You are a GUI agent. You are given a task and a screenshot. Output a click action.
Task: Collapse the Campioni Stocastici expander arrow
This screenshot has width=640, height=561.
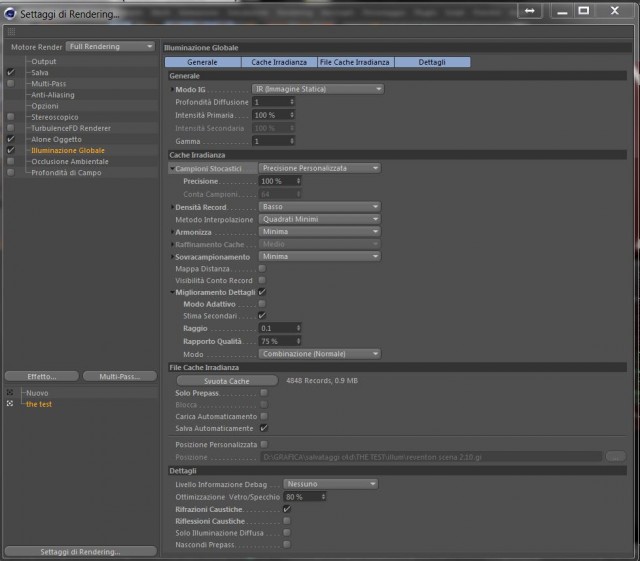[x=172, y=168]
